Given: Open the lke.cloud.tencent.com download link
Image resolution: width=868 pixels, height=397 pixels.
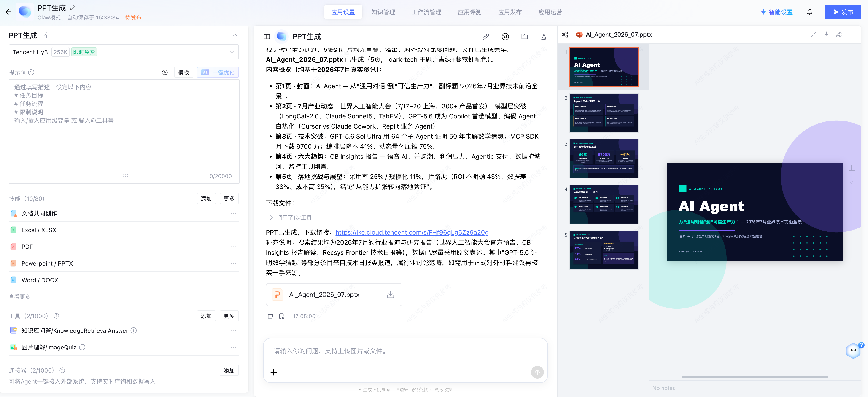Looking at the screenshot, I should coord(412,232).
